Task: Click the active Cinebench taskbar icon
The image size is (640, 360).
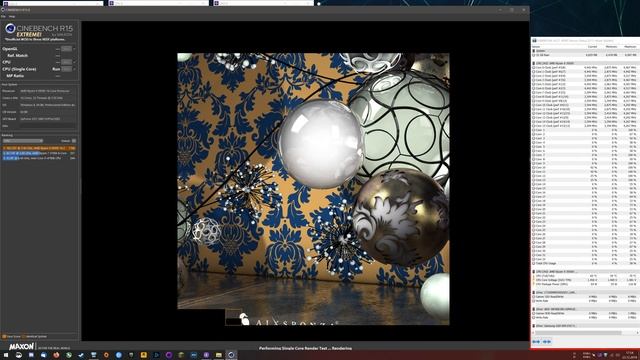Action: click(231, 355)
